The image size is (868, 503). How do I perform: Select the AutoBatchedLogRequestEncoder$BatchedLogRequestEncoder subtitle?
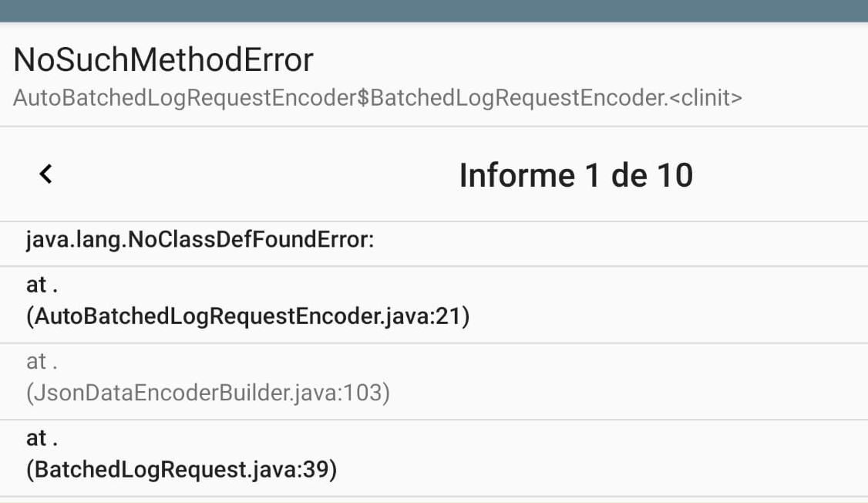pos(339,98)
